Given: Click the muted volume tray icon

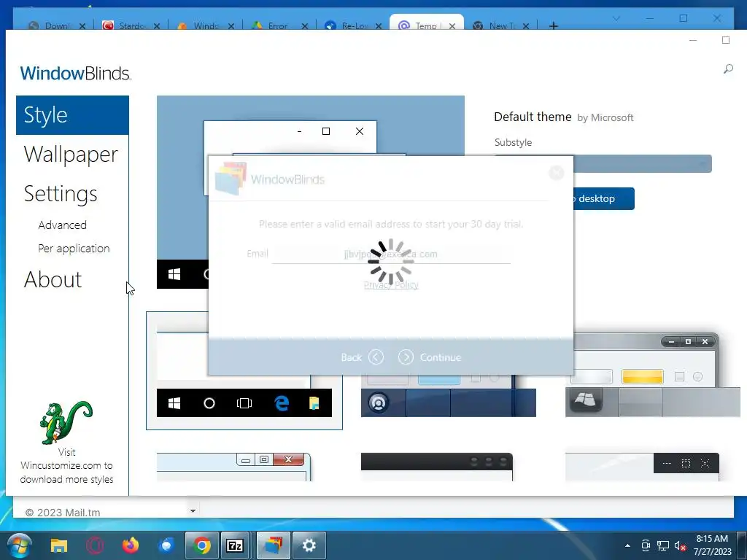Looking at the screenshot, I should pyautogui.click(x=681, y=545).
